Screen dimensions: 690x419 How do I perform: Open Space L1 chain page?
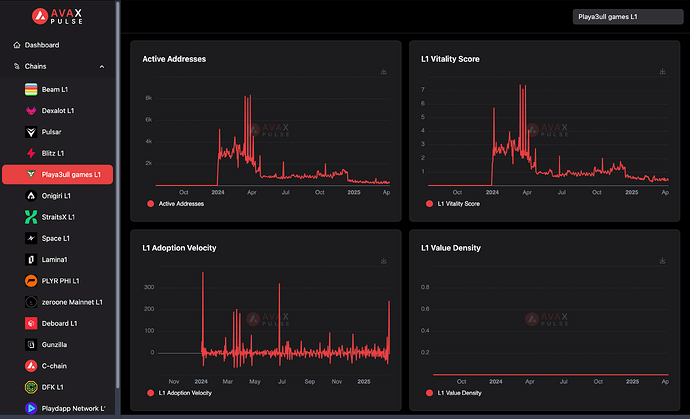55,238
